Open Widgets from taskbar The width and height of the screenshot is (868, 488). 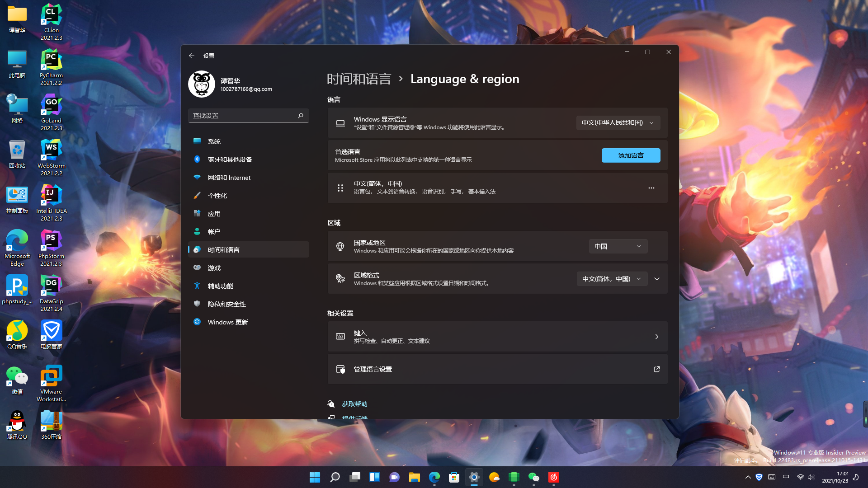pos(375,477)
